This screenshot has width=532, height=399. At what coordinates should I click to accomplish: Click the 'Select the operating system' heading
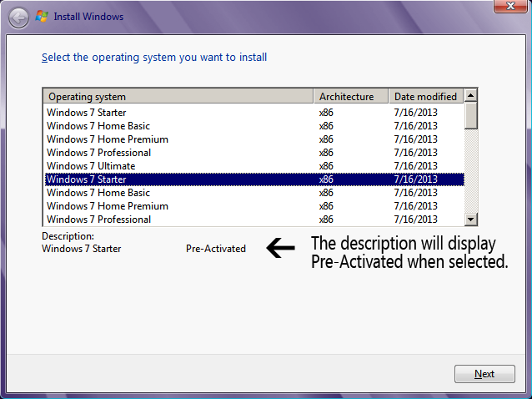154,58
